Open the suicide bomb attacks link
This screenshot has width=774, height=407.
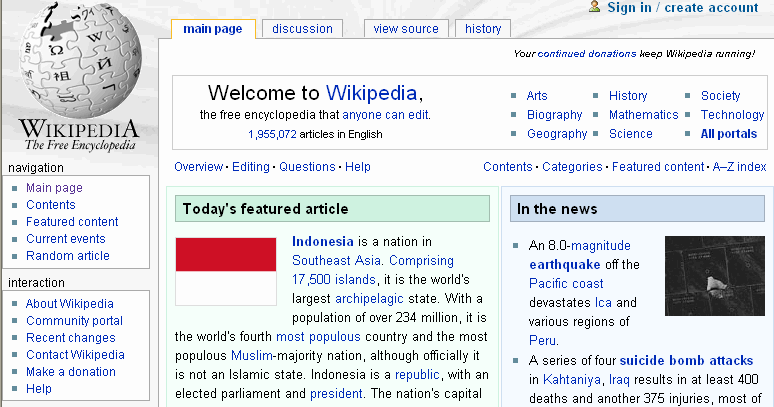(x=686, y=361)
